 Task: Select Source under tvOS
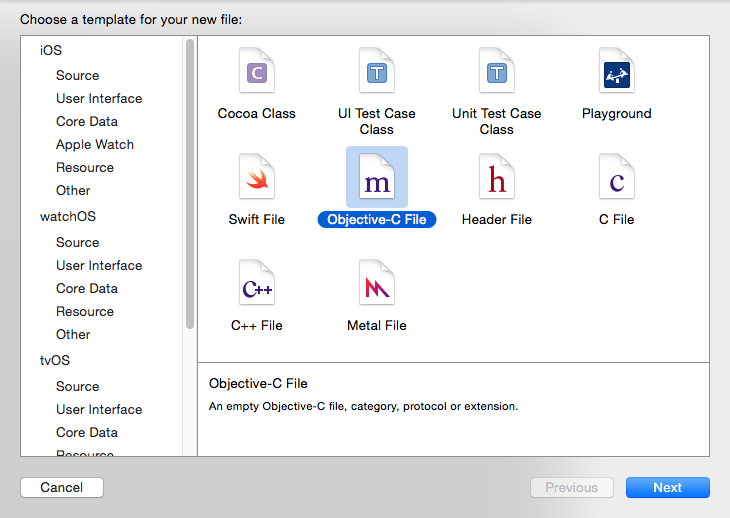(77, 386)
